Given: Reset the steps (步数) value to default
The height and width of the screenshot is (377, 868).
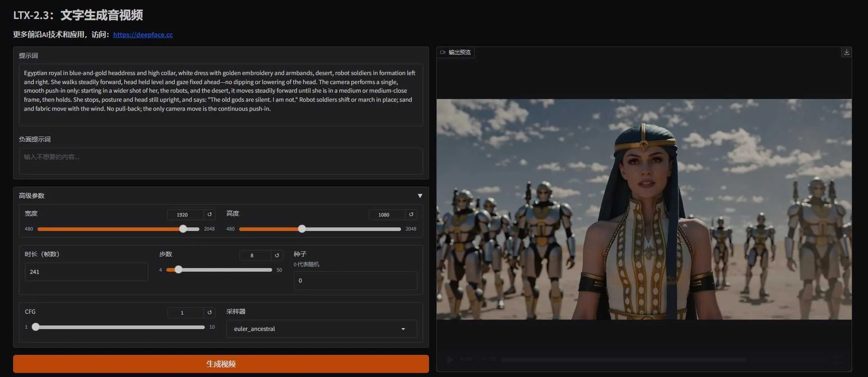Looking at the screenshot, I should (x=277, y=255).
